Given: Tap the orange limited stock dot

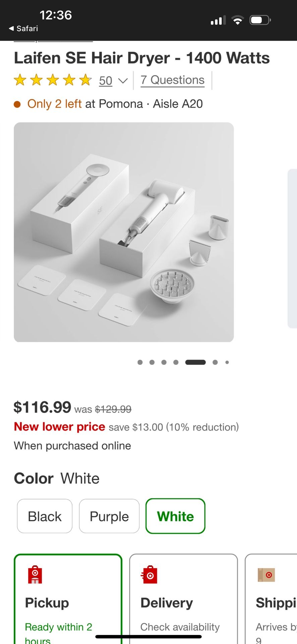Looking at the screenshot, I should [x=17, y=104].
